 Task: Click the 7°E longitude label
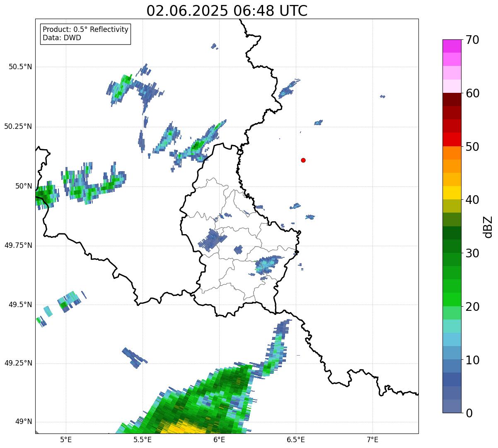click(x=373, y=440)
